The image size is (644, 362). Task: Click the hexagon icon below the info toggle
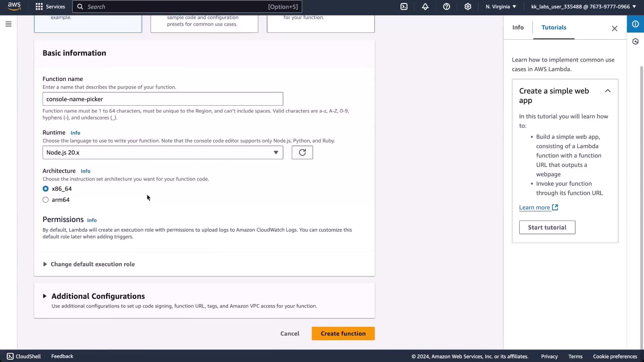tap(635, 42)
